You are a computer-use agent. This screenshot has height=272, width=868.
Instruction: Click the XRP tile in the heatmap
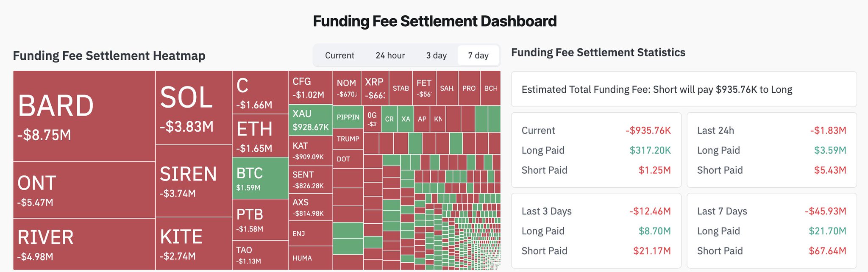pyautogui.click(x=375, y=88)
